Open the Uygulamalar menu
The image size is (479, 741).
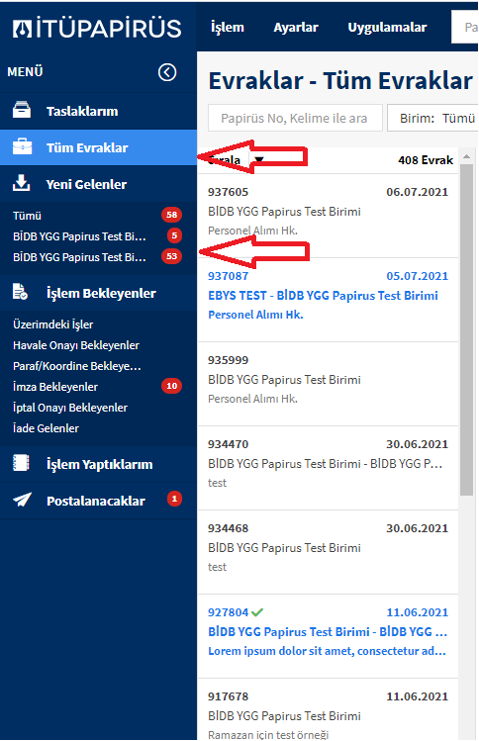[x=387, y=27]
